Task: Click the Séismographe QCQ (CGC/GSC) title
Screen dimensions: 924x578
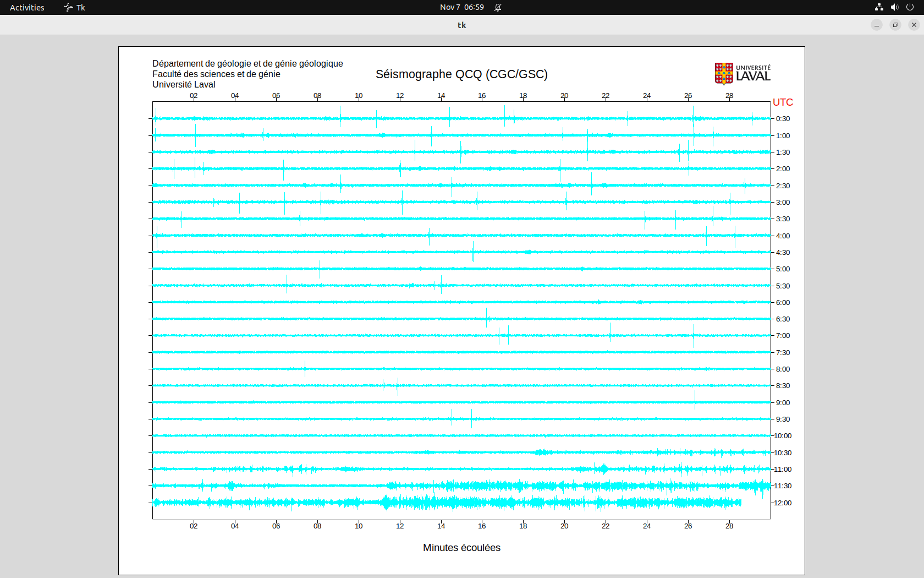Action: [461, 74]
